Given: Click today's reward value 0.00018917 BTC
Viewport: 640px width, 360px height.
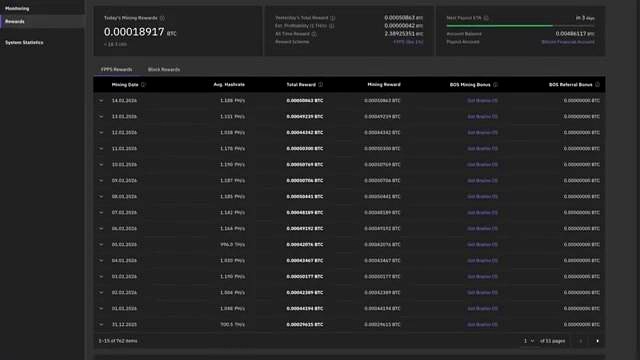Looking at the screenshot, I should point(140,32).
